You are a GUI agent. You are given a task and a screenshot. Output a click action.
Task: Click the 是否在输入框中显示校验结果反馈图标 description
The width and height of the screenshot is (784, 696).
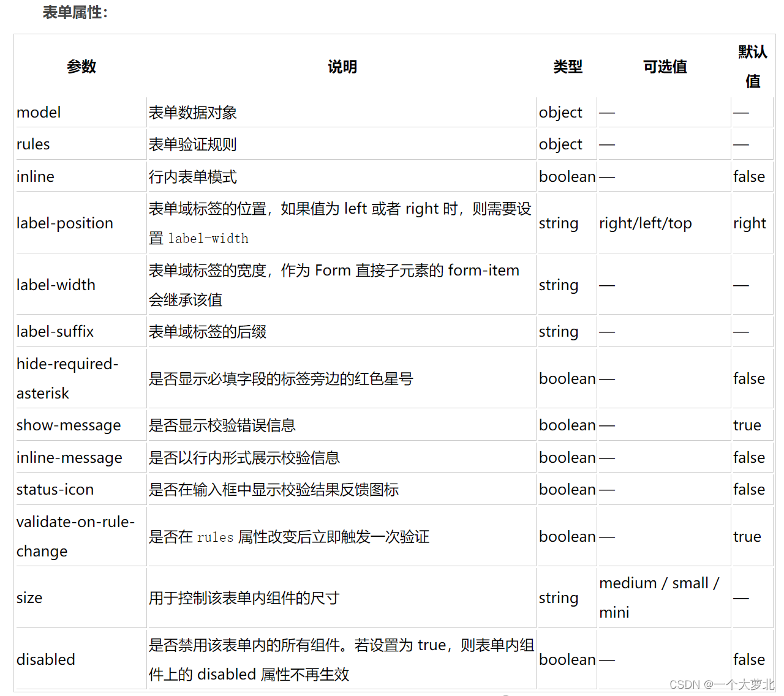pos(274,490)
